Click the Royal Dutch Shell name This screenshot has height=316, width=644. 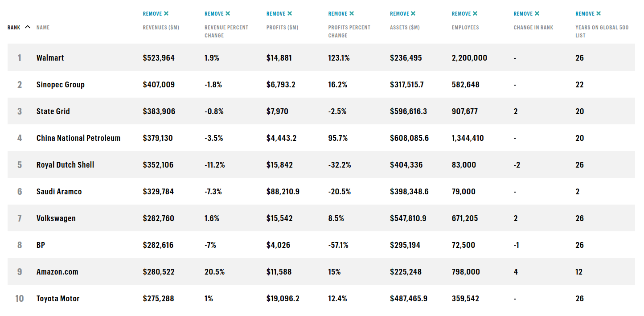pos(65,165)
